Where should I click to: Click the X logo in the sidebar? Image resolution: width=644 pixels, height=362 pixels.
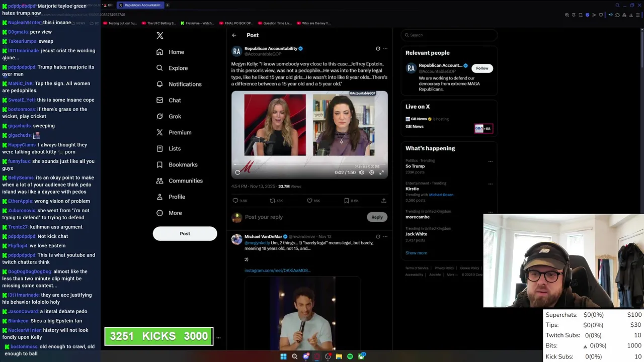(x=160, y=36)
